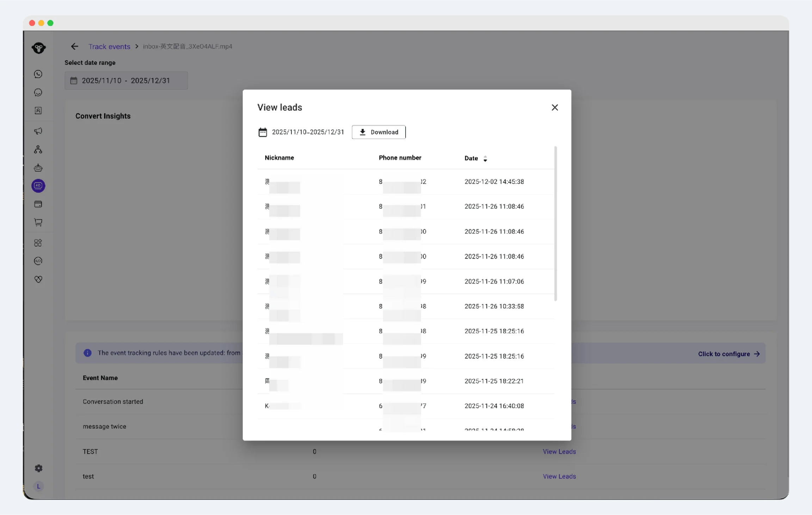Click the inbox mp4 file name breadcrumb
812x515 pixels.
187,47
